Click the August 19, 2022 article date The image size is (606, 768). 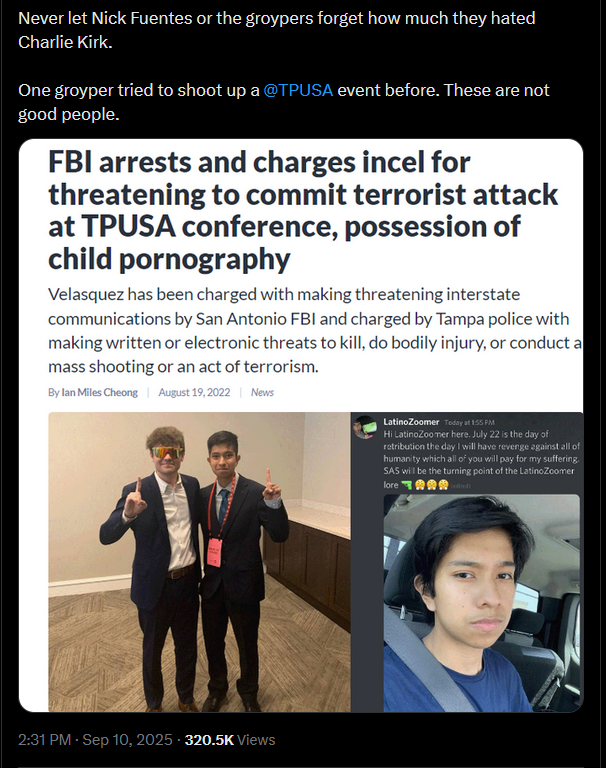(x=194, y=392)
